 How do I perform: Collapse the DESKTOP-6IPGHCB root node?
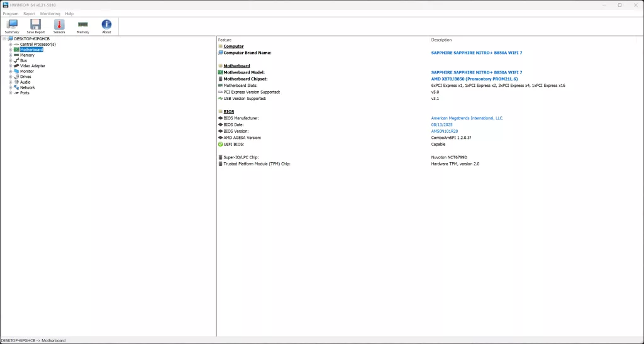(4, 39)
